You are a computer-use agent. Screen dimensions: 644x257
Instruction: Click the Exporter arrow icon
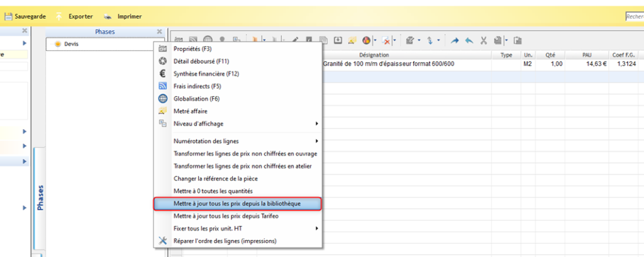(59, 16)
